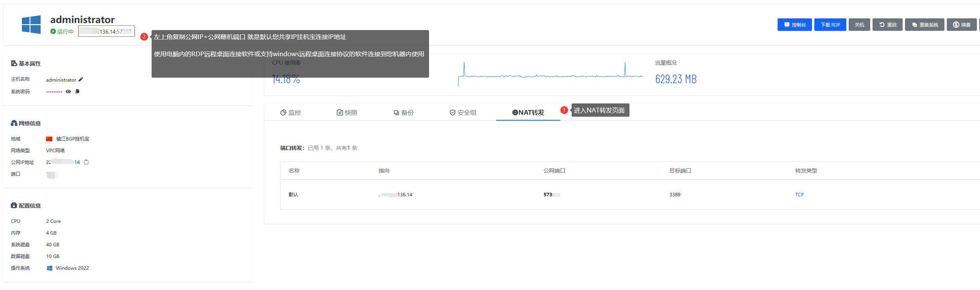
Task: Copy the system password with the copy icon
Action: [x=77, y=91]
